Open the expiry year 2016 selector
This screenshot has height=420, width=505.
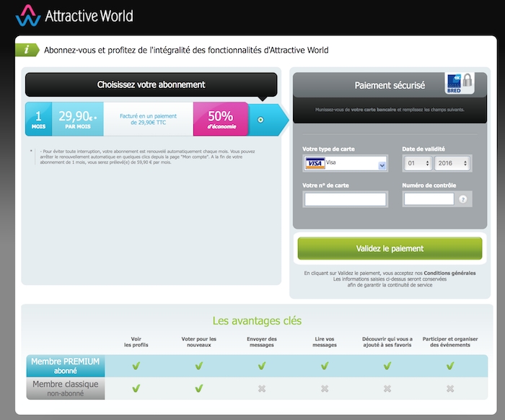(452, 163)
